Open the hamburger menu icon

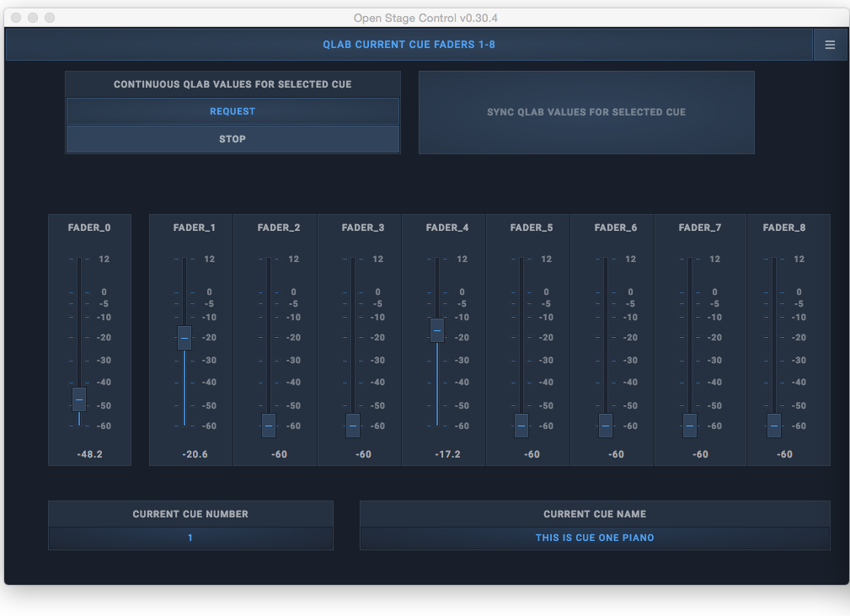[x=830, y=45]
